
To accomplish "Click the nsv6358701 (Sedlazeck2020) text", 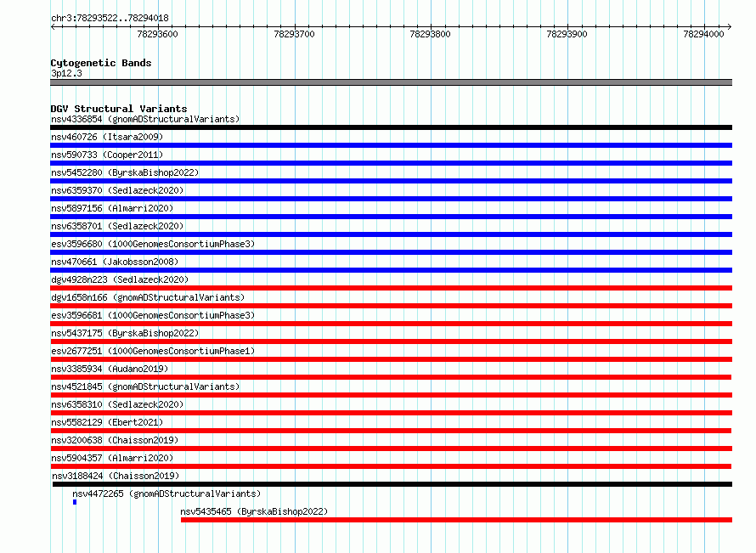I will click(x=117, y=226).
